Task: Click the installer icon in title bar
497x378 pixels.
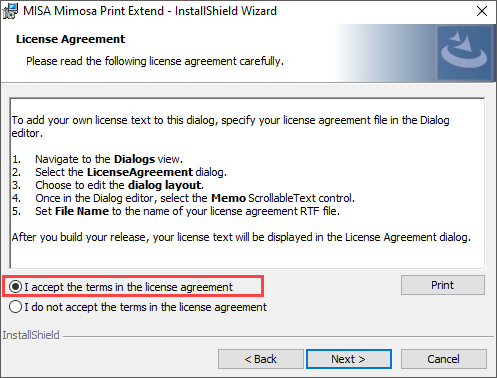Action: click(10, 11)
